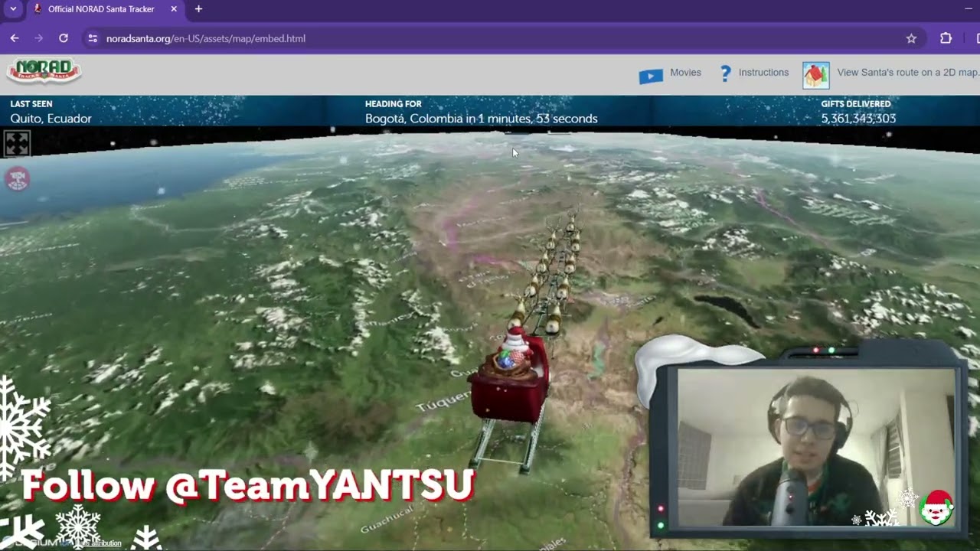
Task: Click the Instructions link text
Action: pyautogui.click(x=763, y=73)
